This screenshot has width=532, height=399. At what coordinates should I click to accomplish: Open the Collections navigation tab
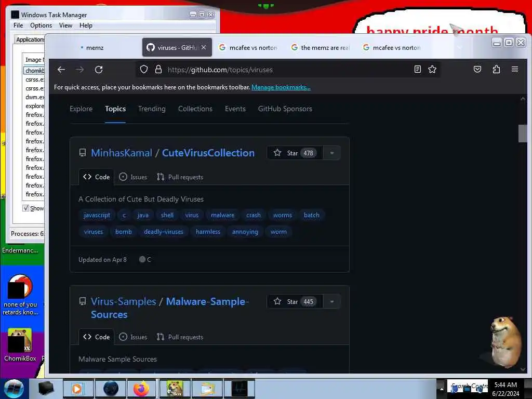(195, 109)
